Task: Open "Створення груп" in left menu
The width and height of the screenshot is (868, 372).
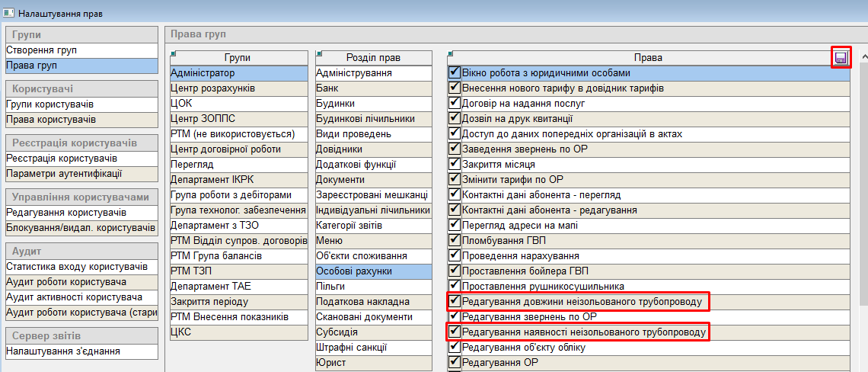Action: click(42, 50)
